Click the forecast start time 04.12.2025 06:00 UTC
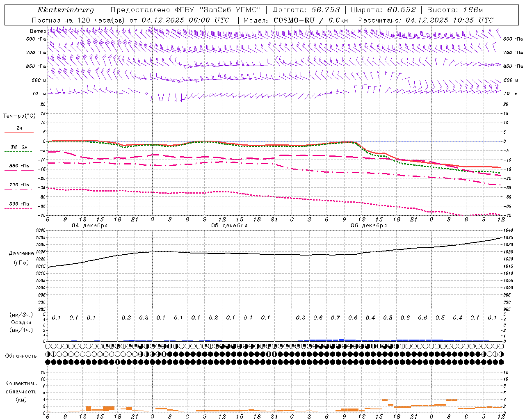 [185, 20]
